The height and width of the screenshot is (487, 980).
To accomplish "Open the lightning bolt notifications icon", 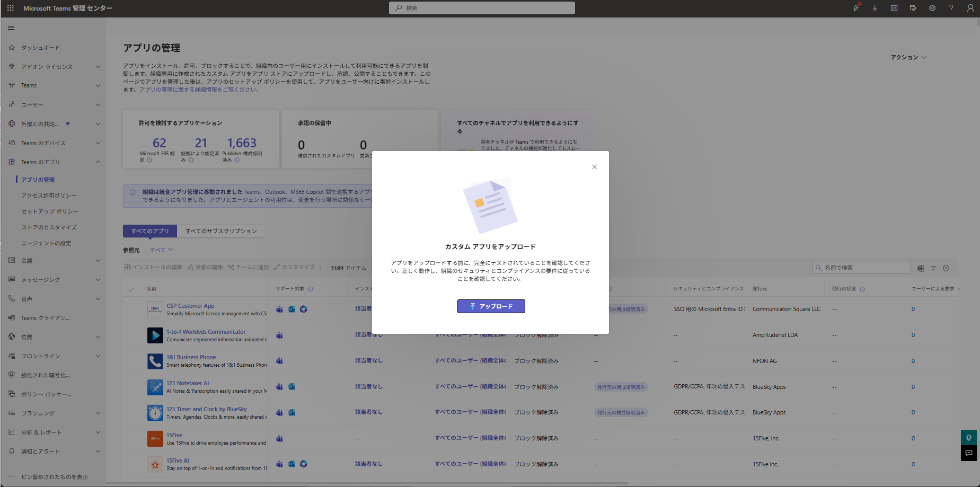I will [x=856, y=8].
